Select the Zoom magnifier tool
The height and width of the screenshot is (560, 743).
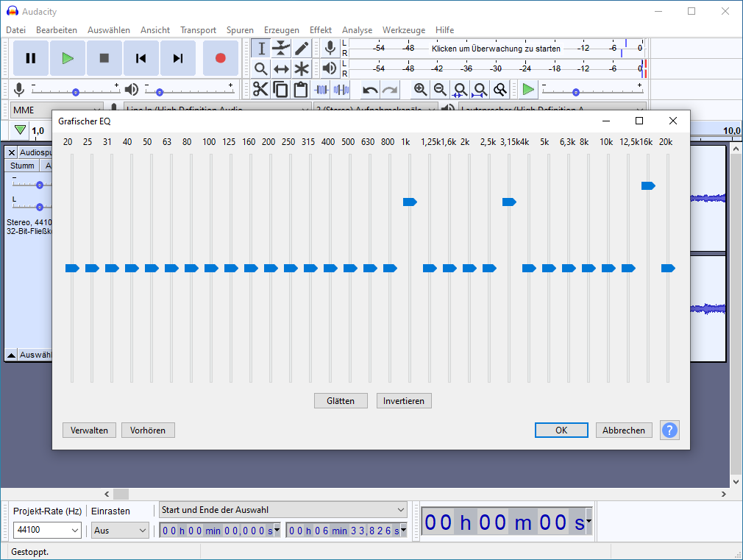(260, 69)
